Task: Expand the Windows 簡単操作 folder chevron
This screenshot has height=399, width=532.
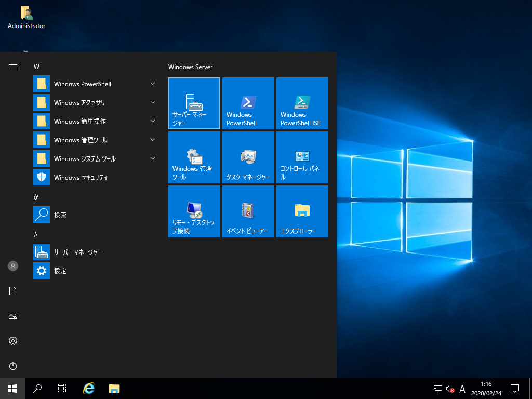Action: pos(153,121)
